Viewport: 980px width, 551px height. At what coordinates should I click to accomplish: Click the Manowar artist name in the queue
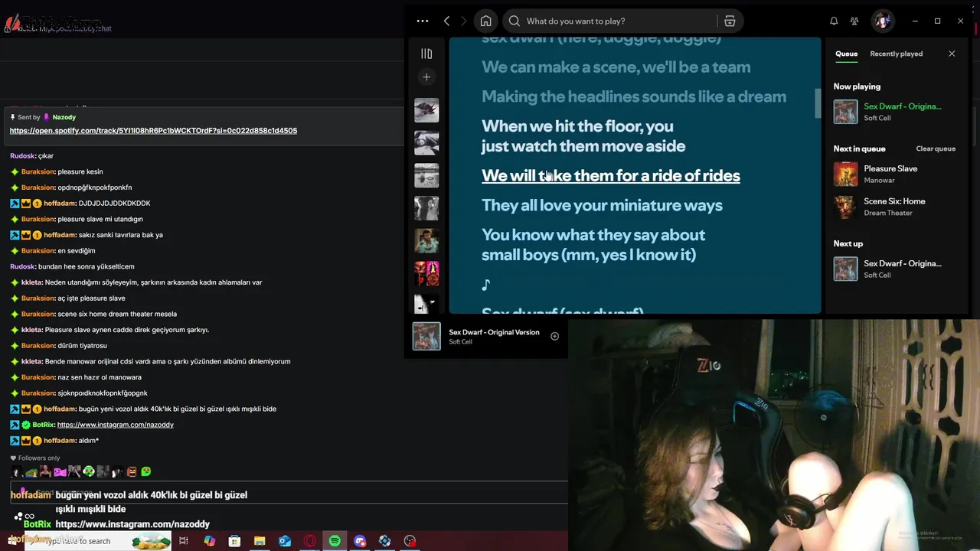point(879,181)
